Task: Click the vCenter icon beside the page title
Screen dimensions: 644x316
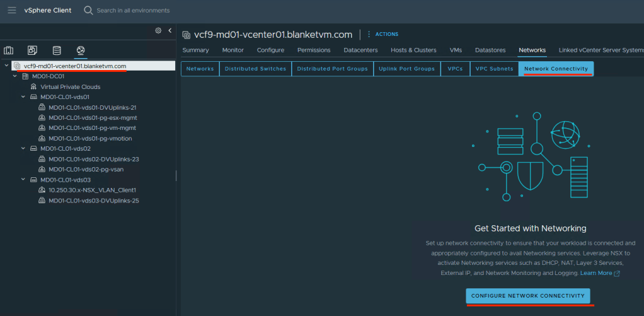Action: pos(187,35)
